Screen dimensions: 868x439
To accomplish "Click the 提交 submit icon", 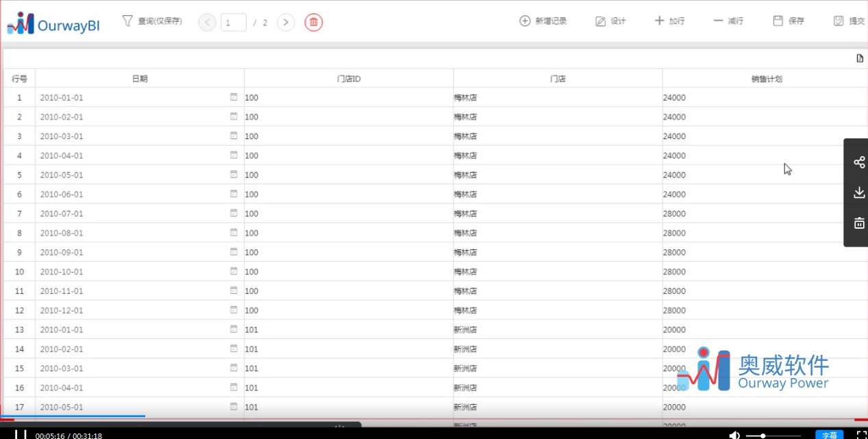I will point(839,21).
